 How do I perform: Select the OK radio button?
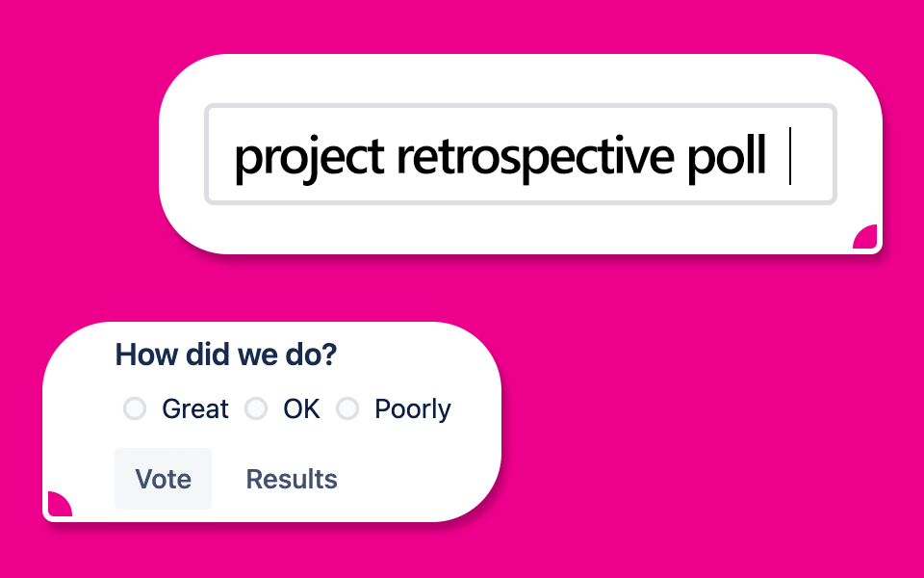click(256, 409)
